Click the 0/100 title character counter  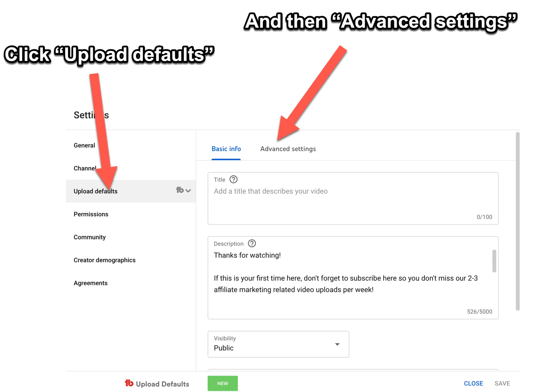click(x=484, y=217)
